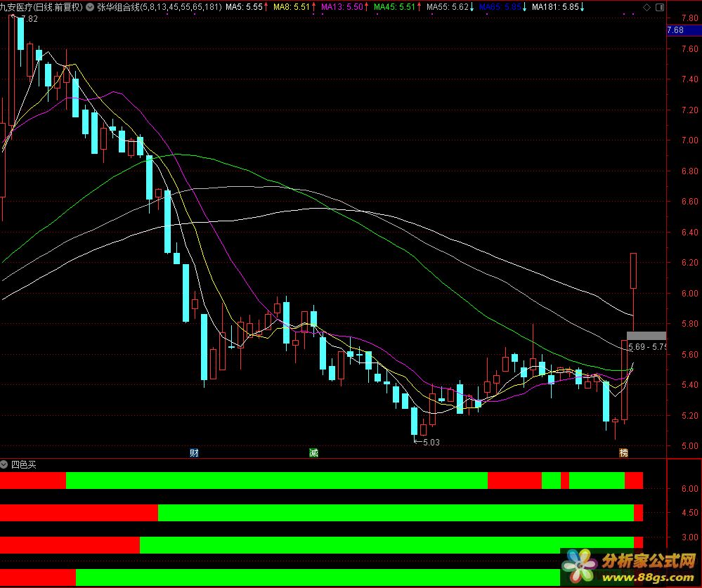Click the panel layout icon at top right
Screen dimensions: 702x588
[x=659, y=7]
